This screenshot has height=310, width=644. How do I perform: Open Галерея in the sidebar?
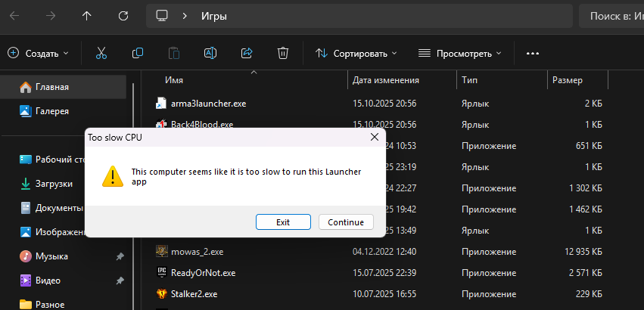coord(51,111)
